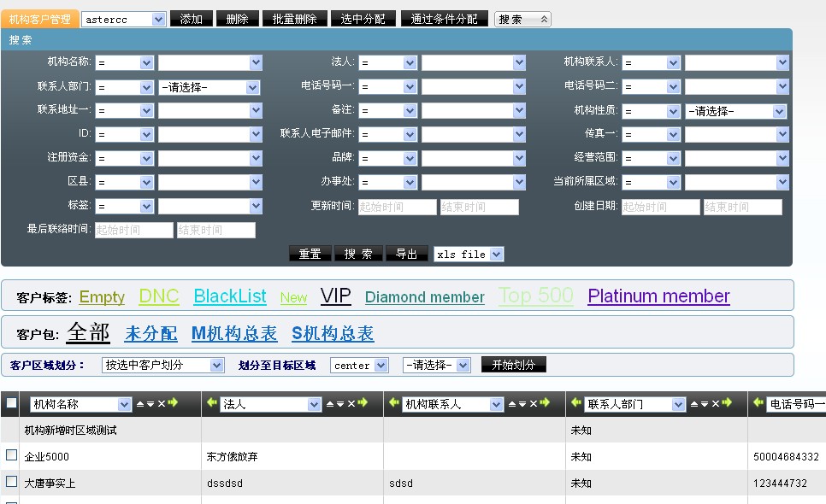Sort 法人 column in descending order
Viewport: 826px width, 504px height.
tap(340, 404)
